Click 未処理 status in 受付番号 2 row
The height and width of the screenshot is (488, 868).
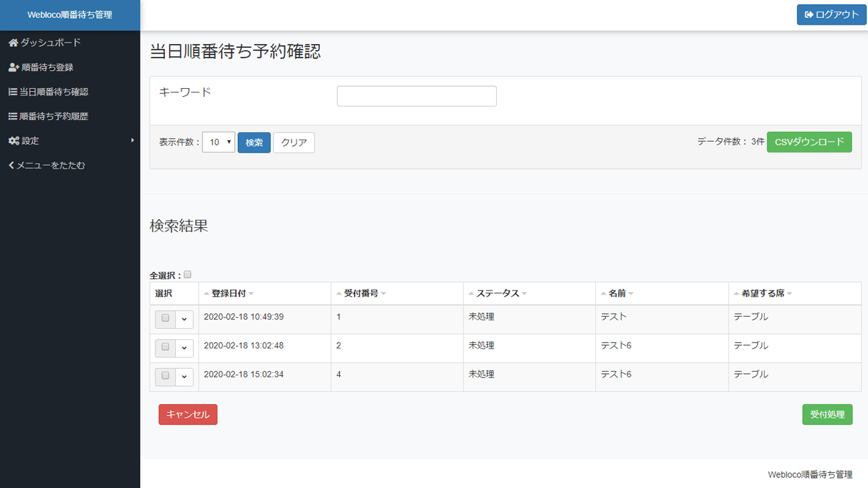482,346
